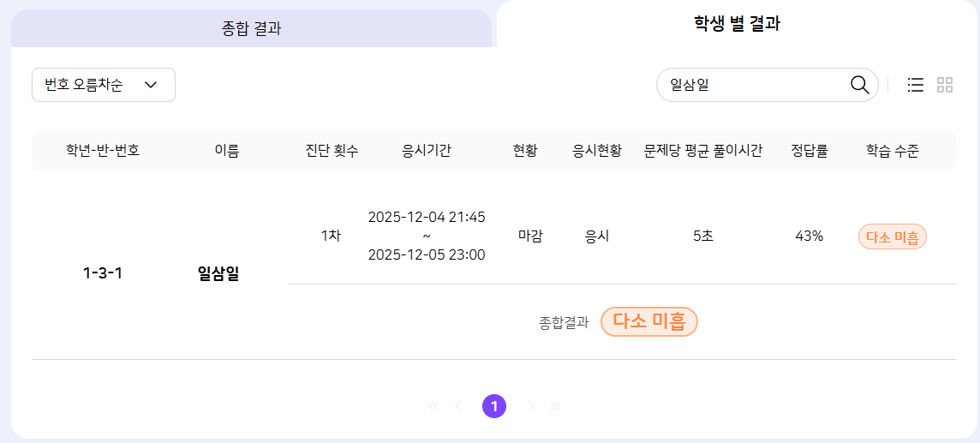Image resolution: width=980 pixels, height=443 pixels.
Task: Select the 1차 diagnosis row
Action: (x=331, y=236)
